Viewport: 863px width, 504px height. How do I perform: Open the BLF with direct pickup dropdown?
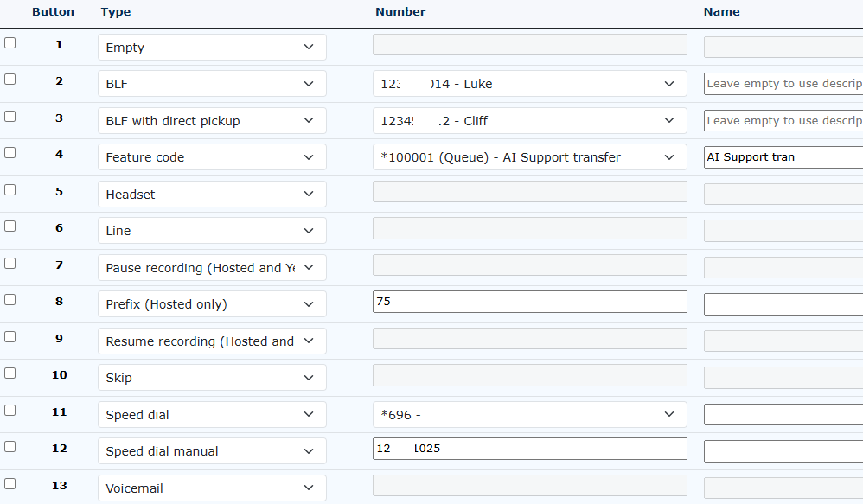212,121
